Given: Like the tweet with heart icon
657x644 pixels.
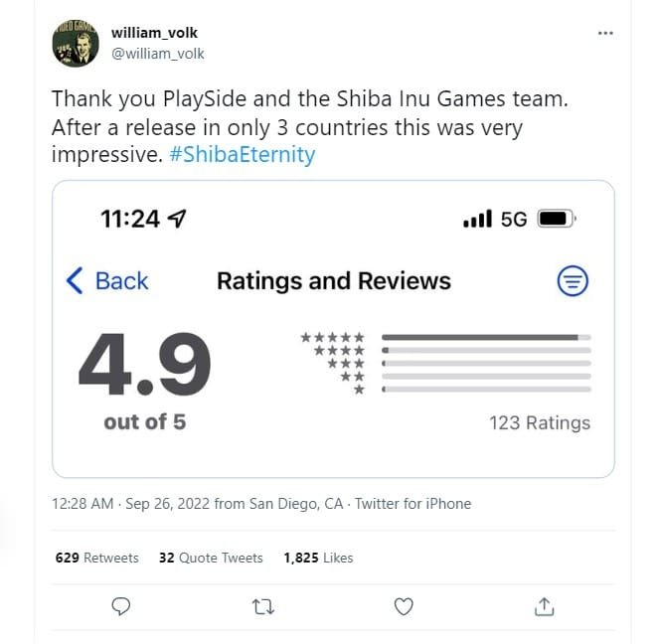Looking at the screenshot, I should (x=404, y=605).
